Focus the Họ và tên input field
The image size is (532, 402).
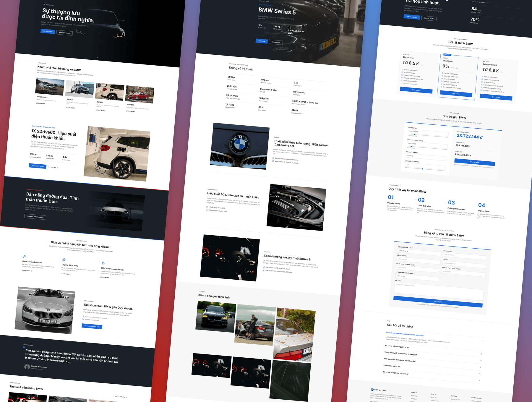465,256
